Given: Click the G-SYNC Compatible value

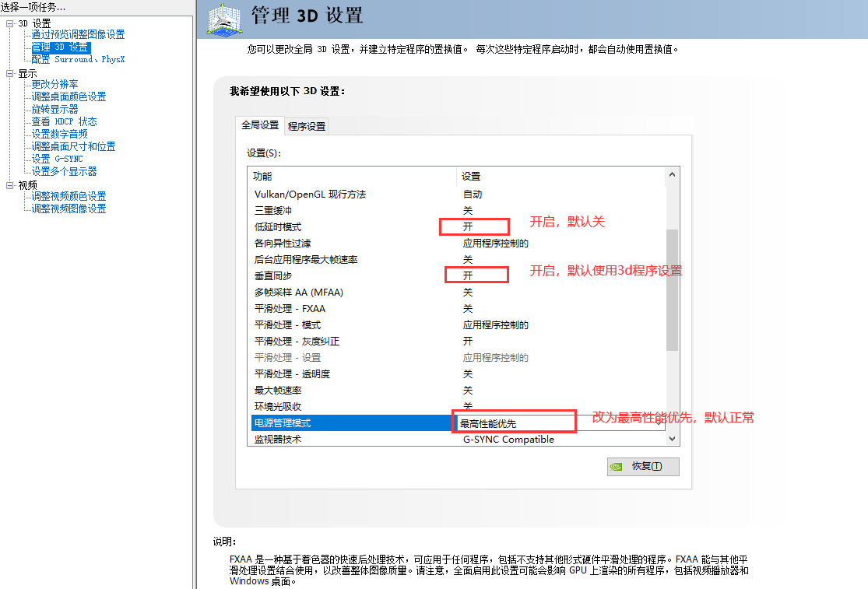Looking at the screenshot, I should 508,440.
